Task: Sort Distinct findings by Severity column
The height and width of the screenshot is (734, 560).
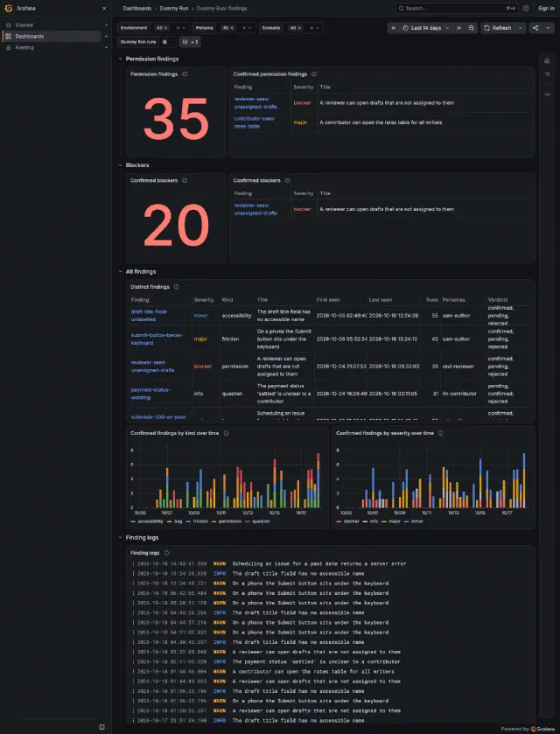Action: pos(204,299)
